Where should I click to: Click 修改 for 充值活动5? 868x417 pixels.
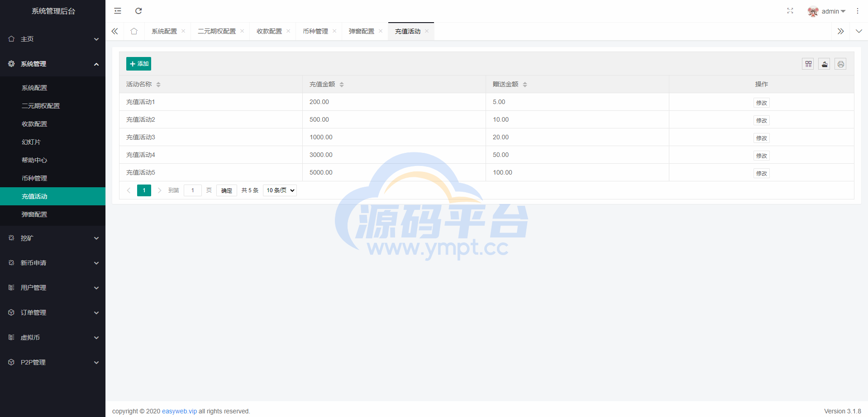tap(762, 173)
